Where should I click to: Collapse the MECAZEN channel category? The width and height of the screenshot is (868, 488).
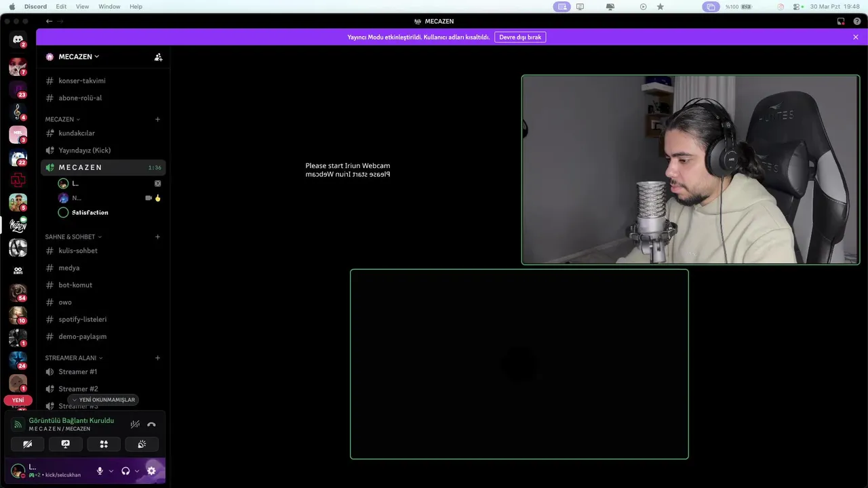point(62,119)
